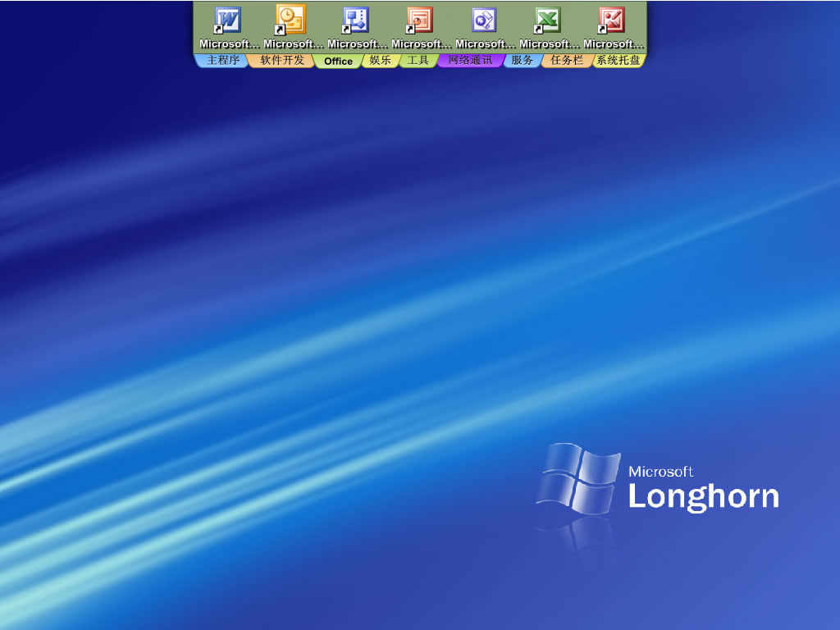
Task: Open the Microsoft Outlook shortcut icon
Action: coord(291,20)
